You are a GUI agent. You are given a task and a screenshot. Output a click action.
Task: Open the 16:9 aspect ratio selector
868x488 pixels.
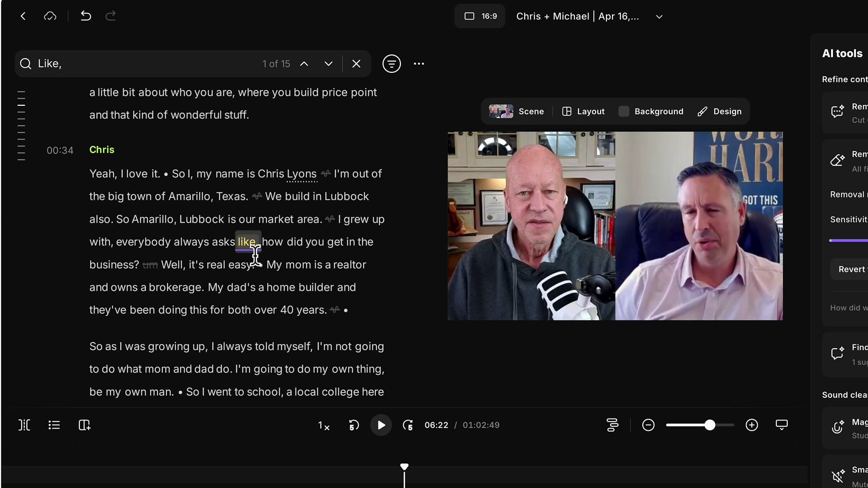pos(480,16)
